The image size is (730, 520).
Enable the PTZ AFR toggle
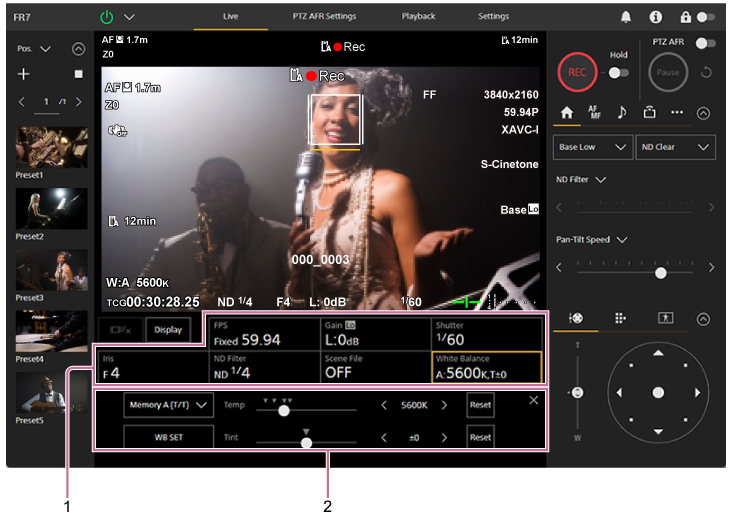[x=706, y=43]
